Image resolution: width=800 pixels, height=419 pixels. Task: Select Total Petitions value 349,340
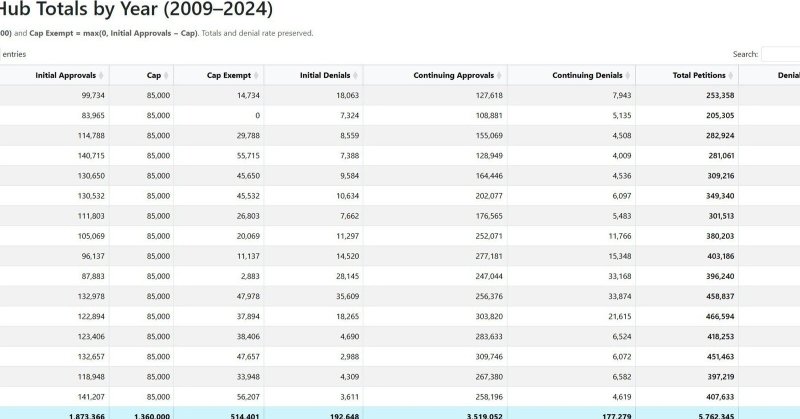[720, 196]
